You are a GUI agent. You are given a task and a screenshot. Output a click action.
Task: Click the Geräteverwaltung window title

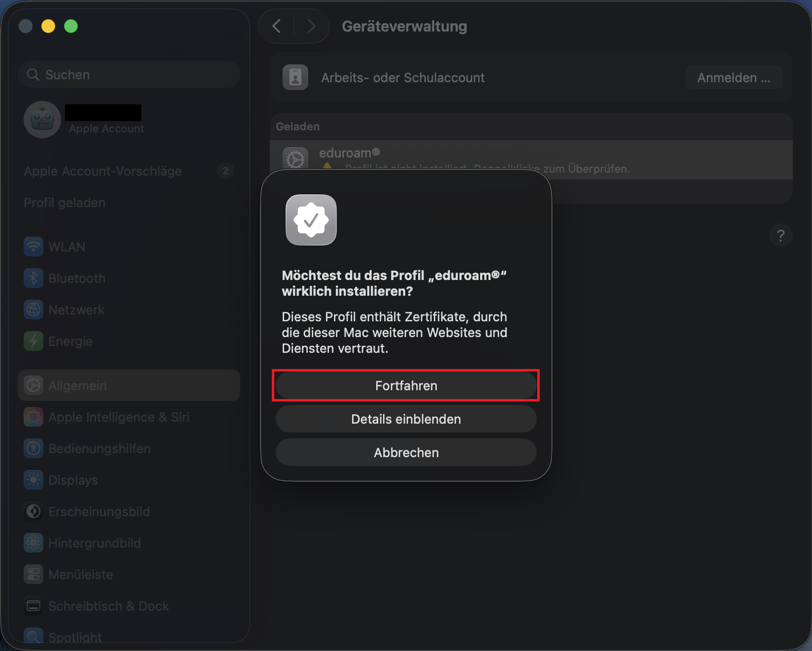point(404,26)
